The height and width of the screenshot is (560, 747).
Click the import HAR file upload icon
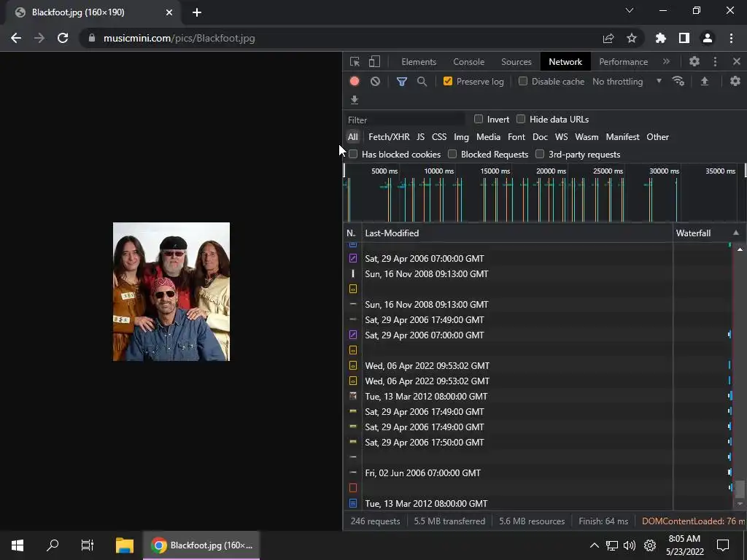click(705, 82)
